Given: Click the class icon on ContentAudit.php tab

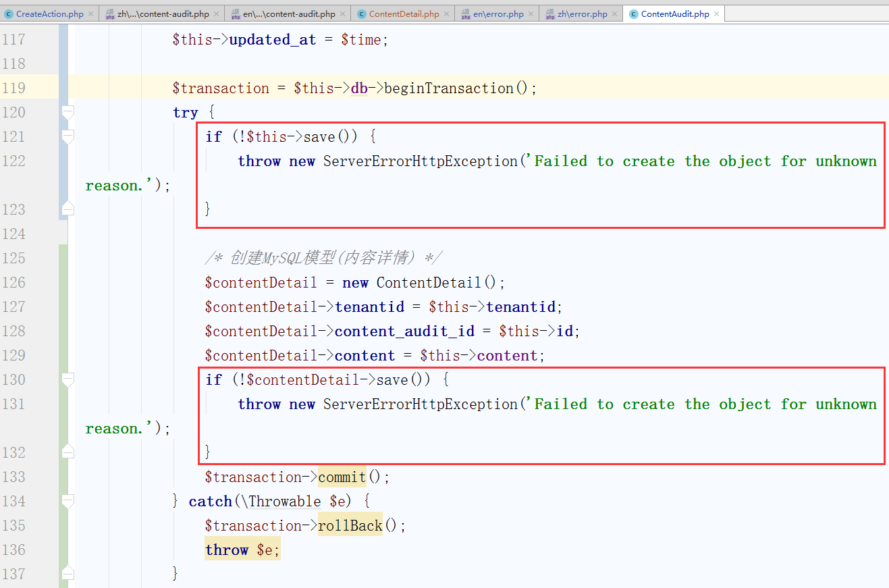Looking at the screenshot, I should (x=633, y=14).
